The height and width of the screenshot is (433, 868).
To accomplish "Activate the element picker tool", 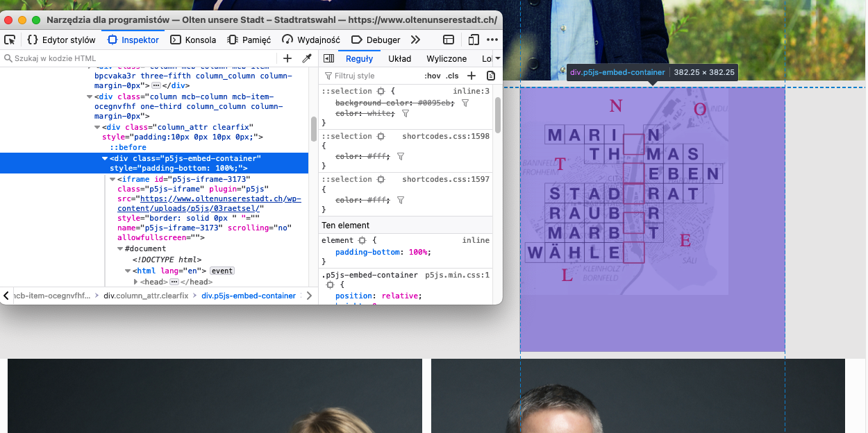I will (10, 40).
